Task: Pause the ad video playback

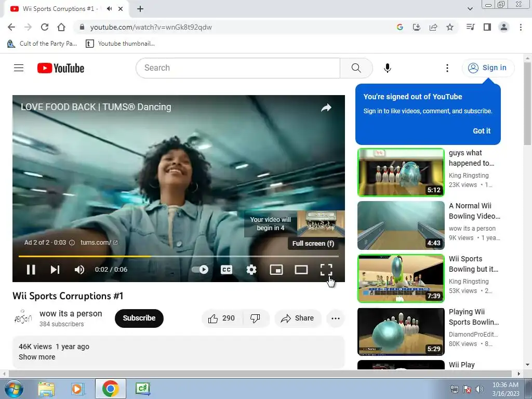Action: coord(31,270)
